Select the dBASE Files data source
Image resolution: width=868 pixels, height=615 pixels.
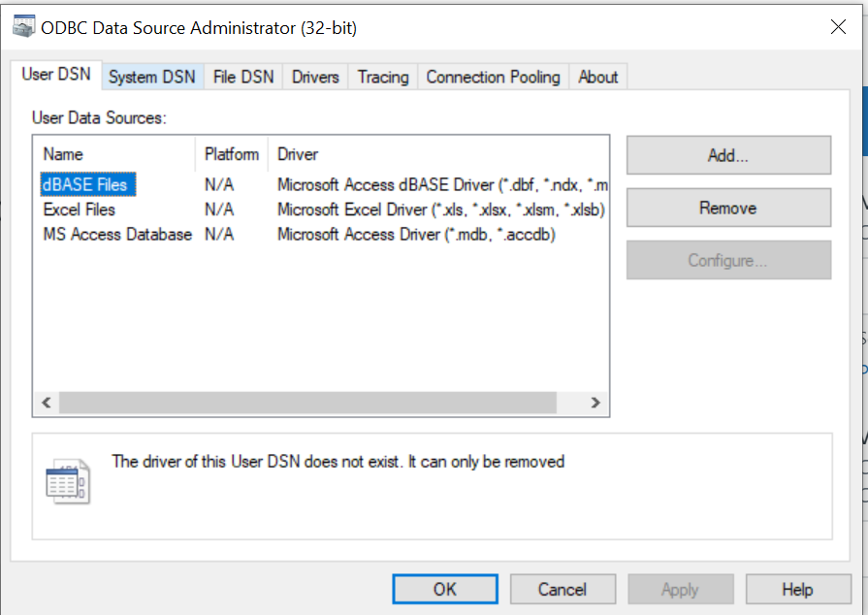84,184
